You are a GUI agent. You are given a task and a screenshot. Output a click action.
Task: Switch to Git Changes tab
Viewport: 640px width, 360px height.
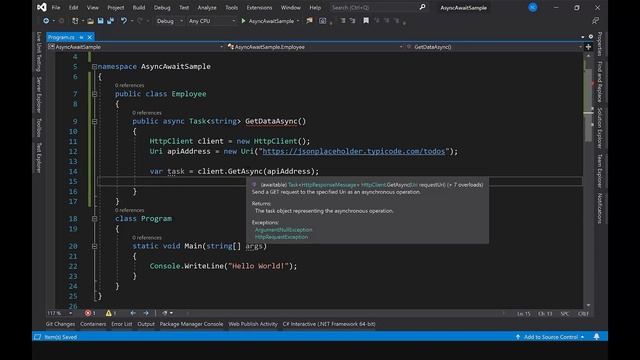point(60,324)
